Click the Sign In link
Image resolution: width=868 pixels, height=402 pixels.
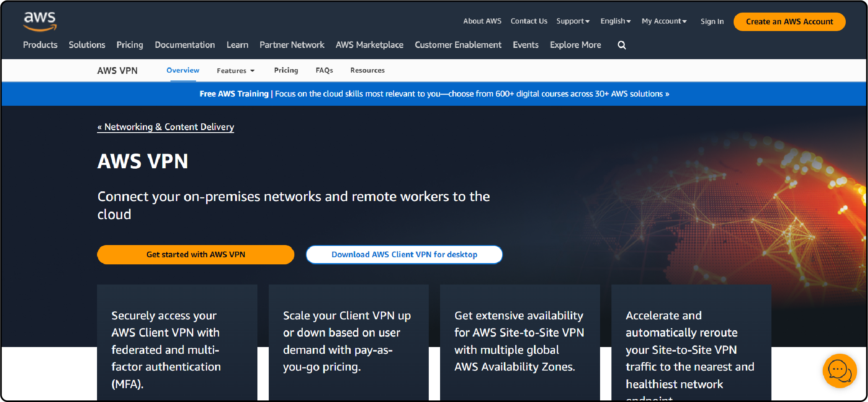(x=712, y=21)
